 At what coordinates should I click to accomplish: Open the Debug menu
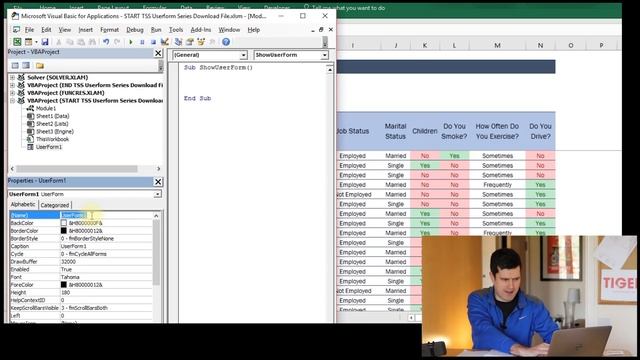click(x=135, y=30)
